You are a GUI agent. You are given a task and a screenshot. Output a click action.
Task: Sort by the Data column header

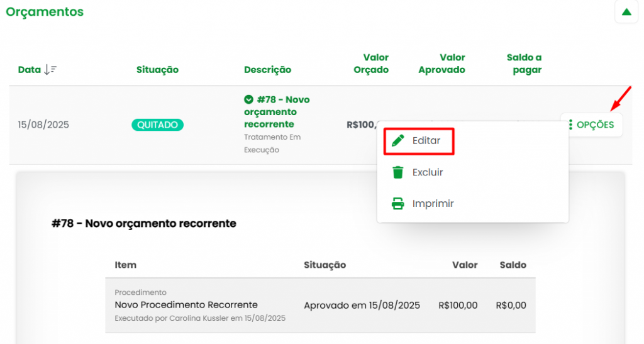(x=30, y=70)
